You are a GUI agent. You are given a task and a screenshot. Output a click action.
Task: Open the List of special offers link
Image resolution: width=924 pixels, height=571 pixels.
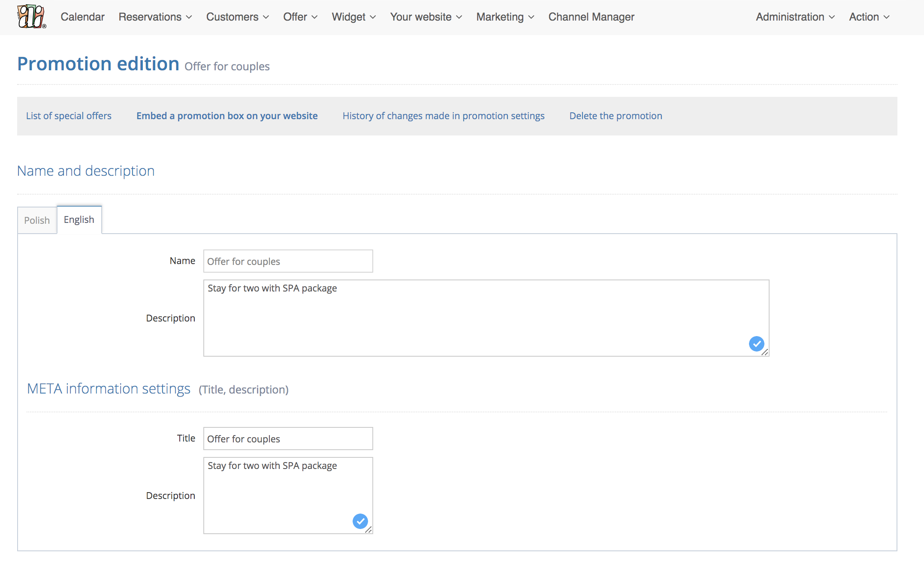[x=69, y=116]
